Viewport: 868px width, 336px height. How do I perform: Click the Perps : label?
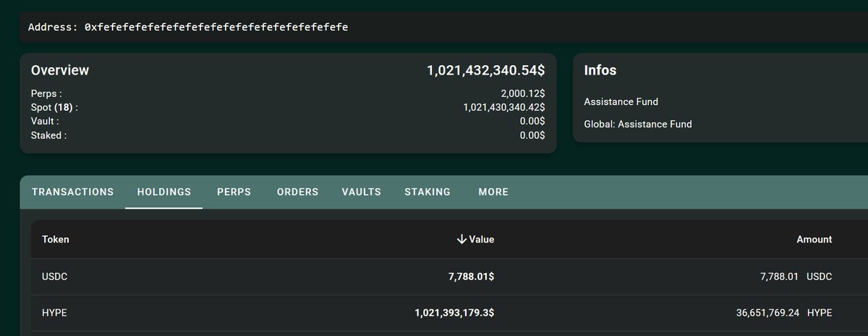point(46,94)
